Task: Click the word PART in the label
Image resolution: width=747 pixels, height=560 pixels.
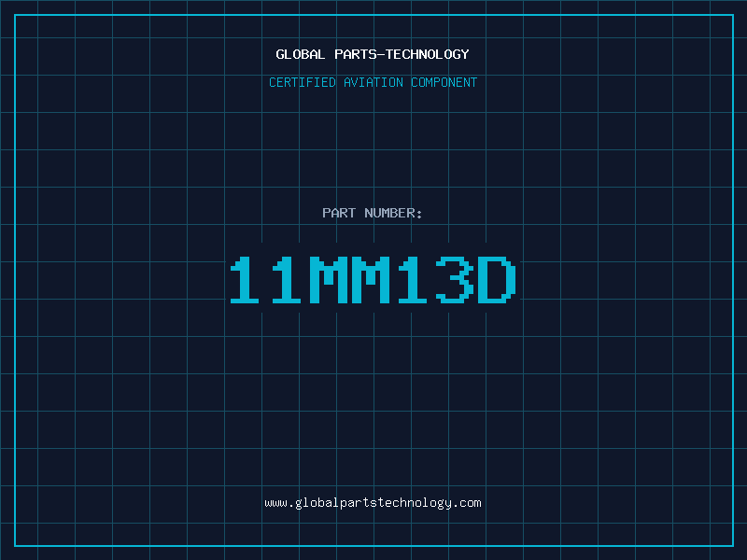Action: pos(339,213)
